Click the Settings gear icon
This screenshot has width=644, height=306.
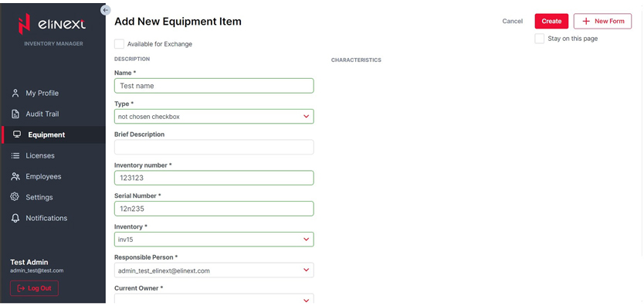point(15,197)
